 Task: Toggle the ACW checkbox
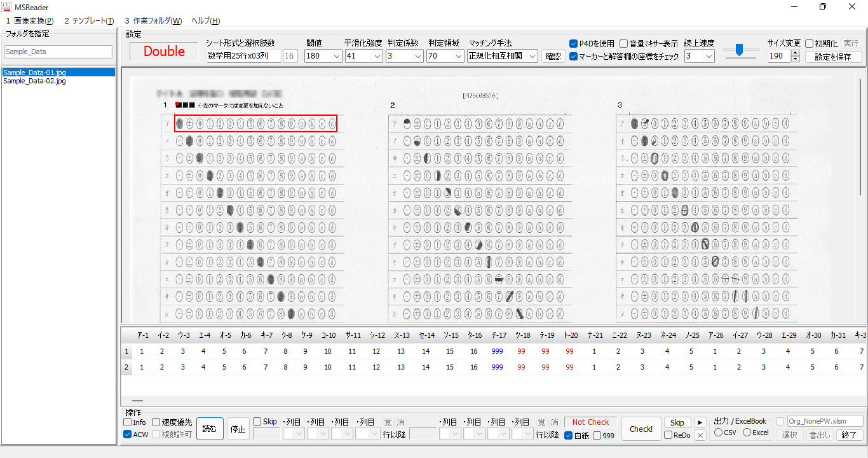click(128, 434)
